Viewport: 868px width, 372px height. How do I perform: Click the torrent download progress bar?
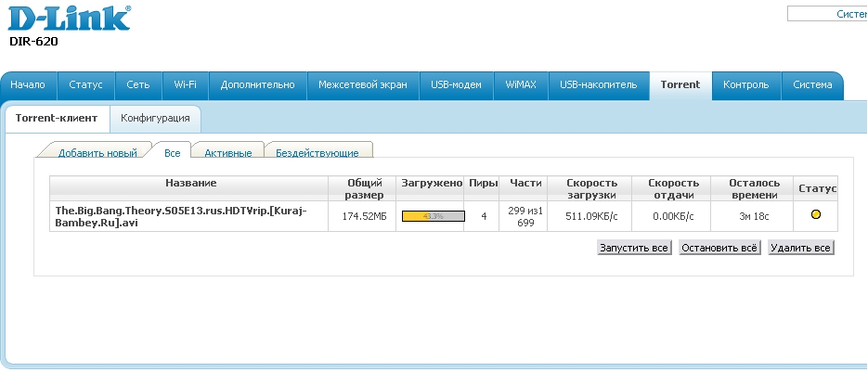pyautogui.click(x=433, y=216)
